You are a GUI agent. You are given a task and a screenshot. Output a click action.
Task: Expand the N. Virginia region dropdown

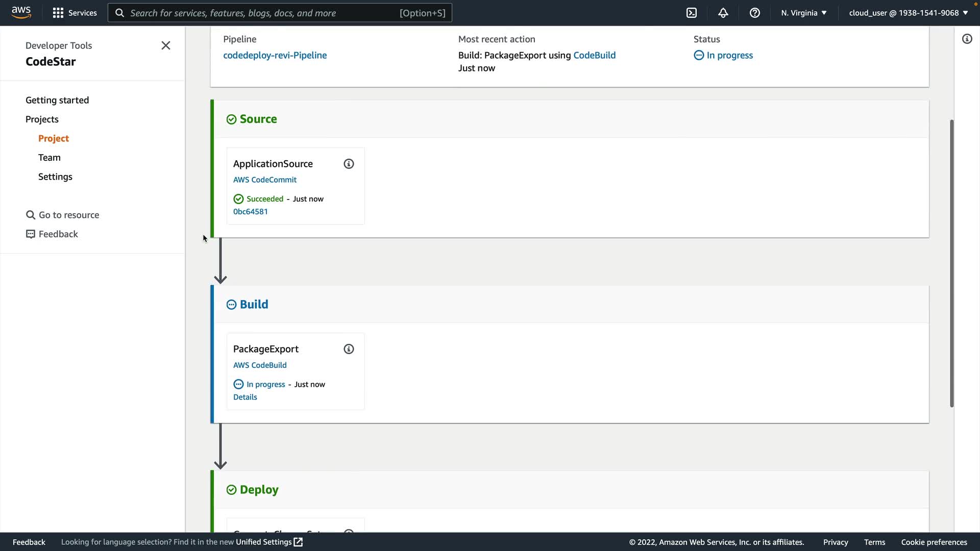point(804,13)
